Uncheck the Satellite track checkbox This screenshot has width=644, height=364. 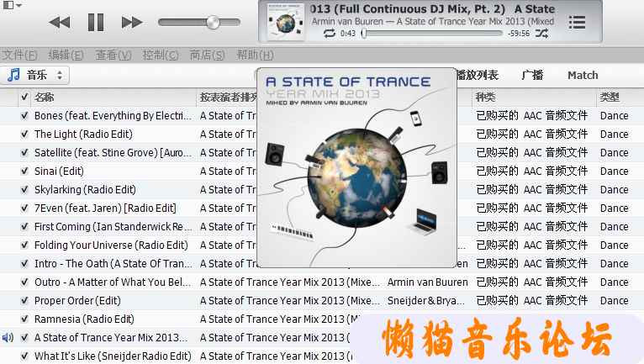[24, 153]
